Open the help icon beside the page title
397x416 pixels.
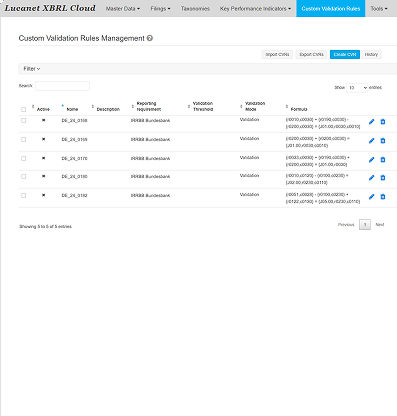(x=150, y=38)
